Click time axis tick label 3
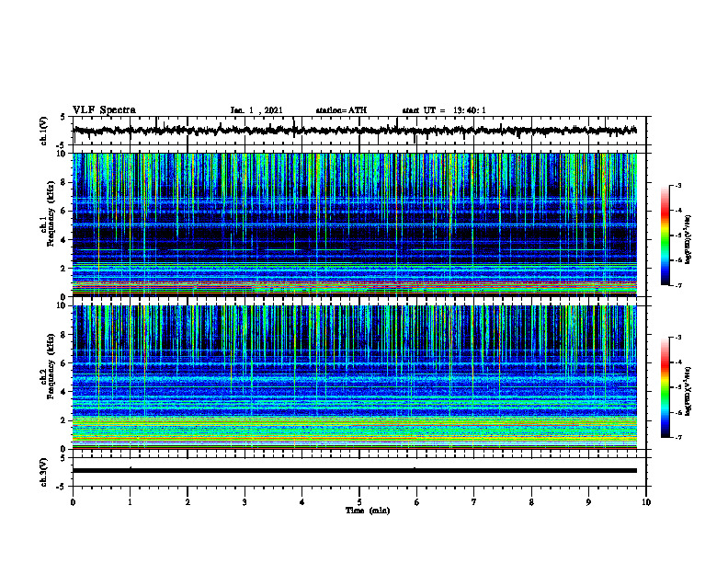This screenshot has width=728, height=563. pyautogui.click(x=245, y=502)
